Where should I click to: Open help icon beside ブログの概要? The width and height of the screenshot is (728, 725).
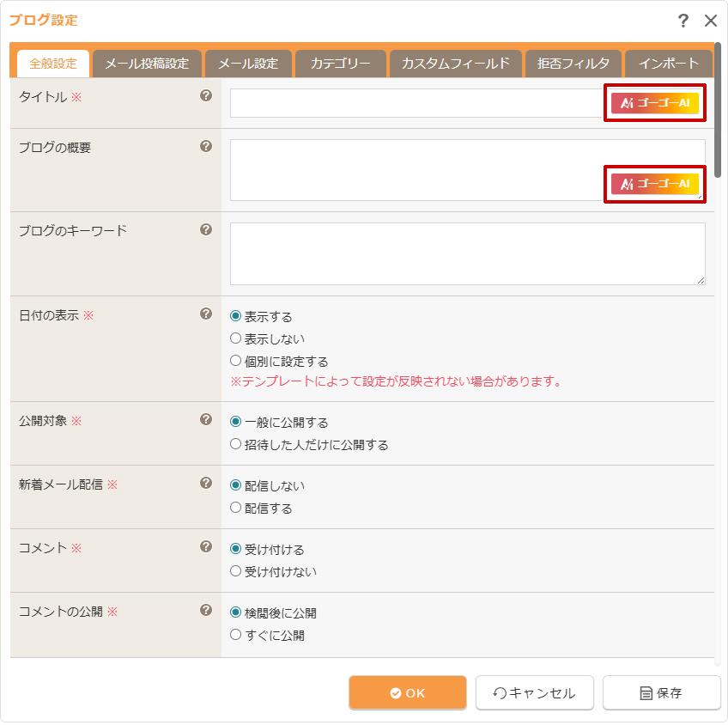(x=206, y=147)
